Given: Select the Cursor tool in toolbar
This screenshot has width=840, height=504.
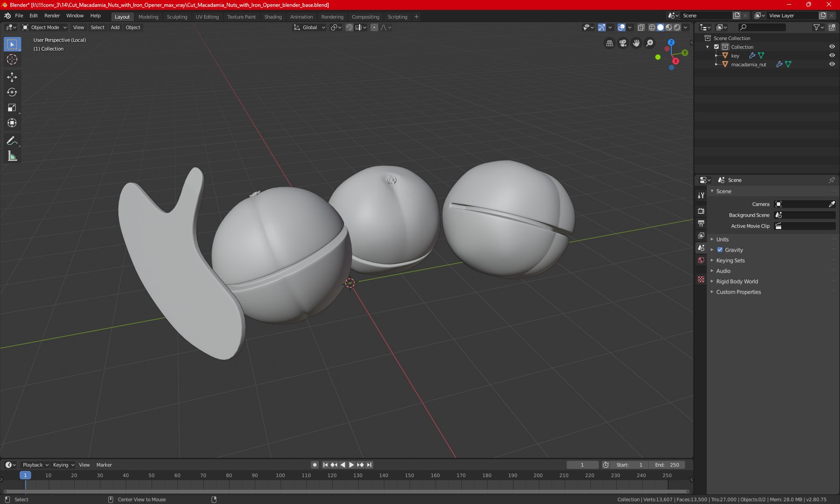Looking at the screenshot, I should click(12, 59).
